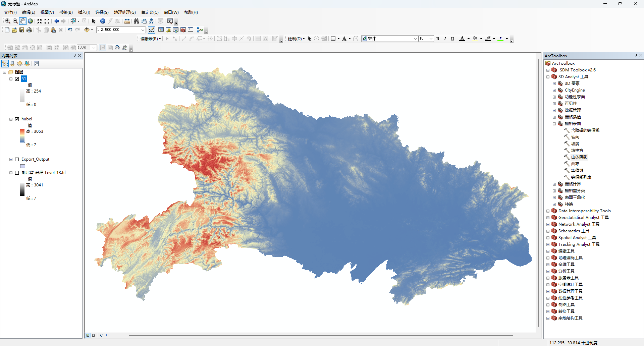The width and height of the screenshot is (644, 346).
Task: Click the fill color bucket swatch
Action: (x=475, y=39)
